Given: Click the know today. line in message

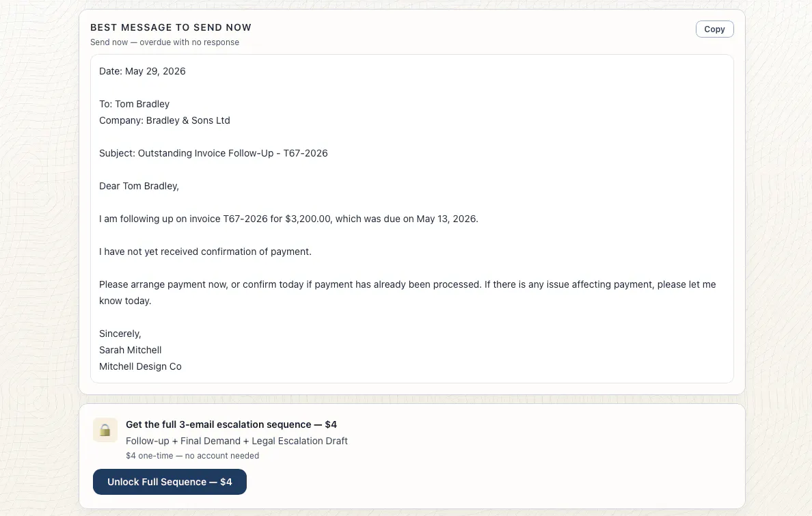Looking at the screenshot, I should coord(125,301).
